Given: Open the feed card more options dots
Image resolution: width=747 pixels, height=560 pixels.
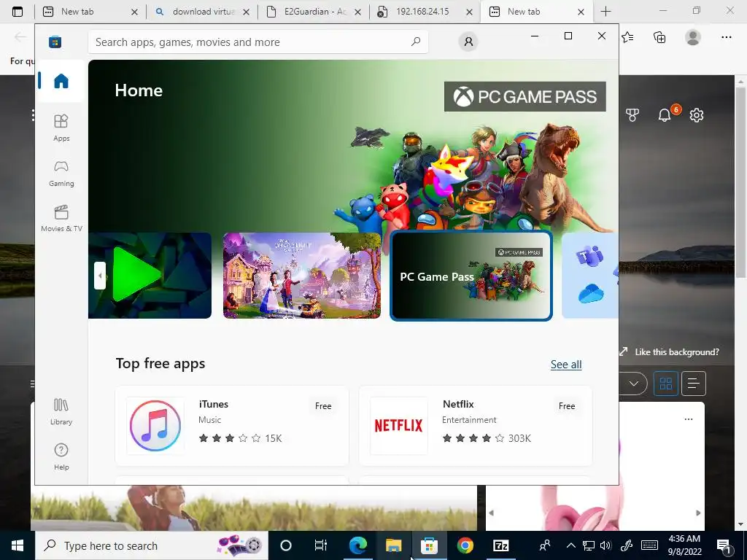Looking at the screenshot, I should coord(689,419).
